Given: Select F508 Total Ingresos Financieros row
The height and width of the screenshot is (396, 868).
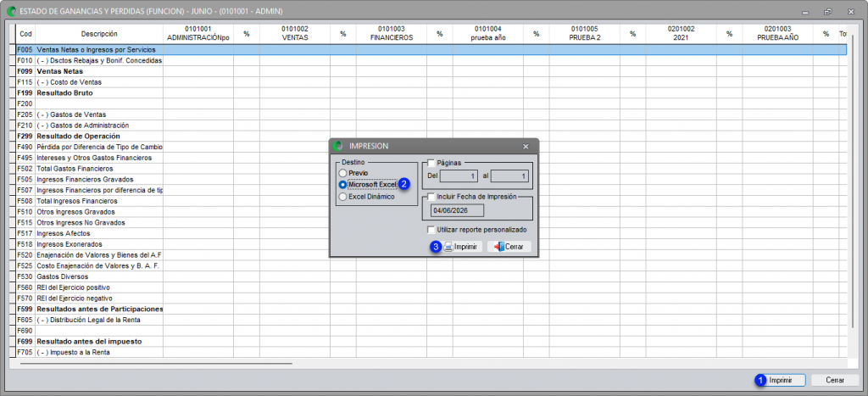Looking at the screenshot, I should tap(431, 201).
